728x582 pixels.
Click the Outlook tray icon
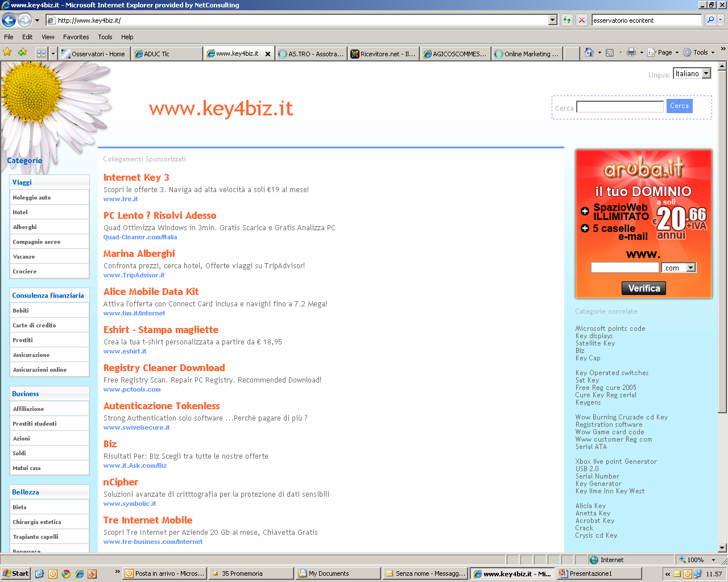tap(687, 574)
